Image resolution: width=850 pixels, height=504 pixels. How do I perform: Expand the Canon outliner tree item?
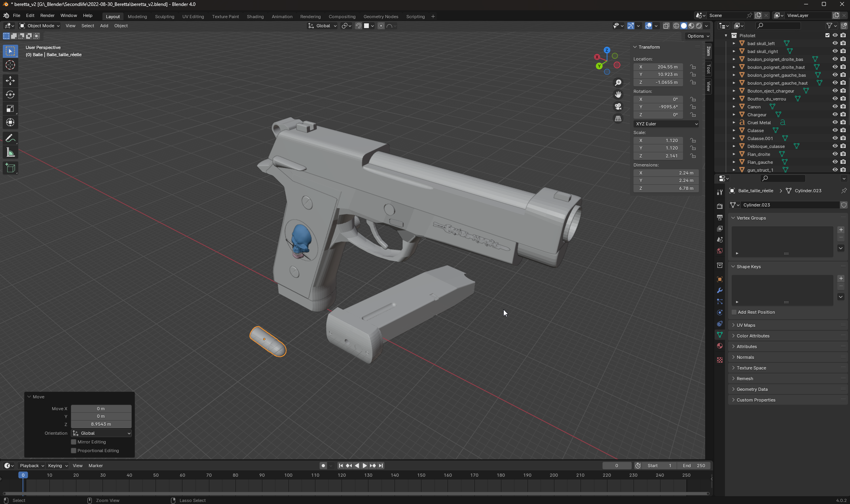coord(734,106)
